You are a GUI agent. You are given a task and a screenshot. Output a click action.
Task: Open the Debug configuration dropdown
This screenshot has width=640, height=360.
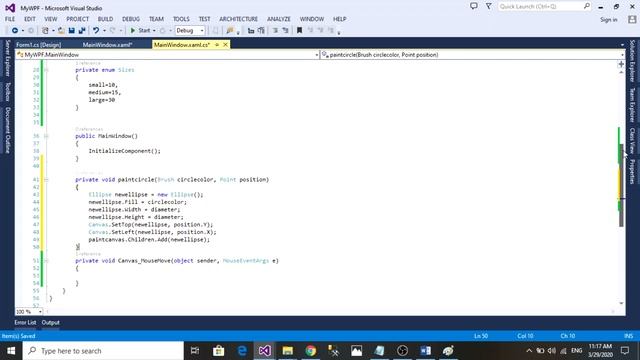pyautogui.click(x=190, y=30)
